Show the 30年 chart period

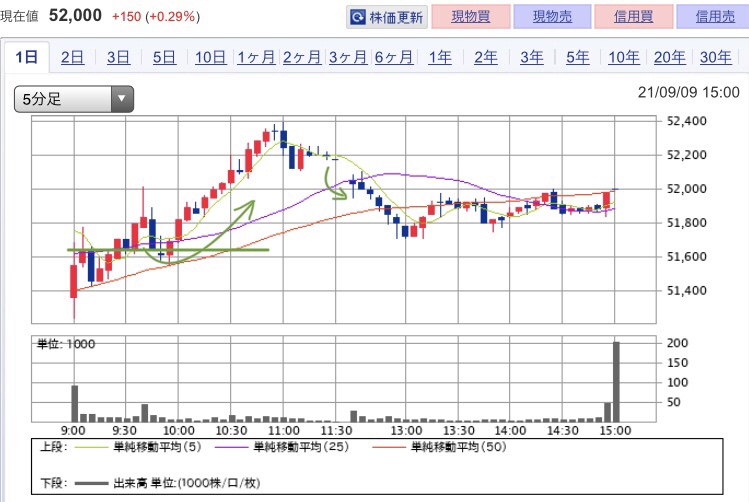tap(716, 57)
